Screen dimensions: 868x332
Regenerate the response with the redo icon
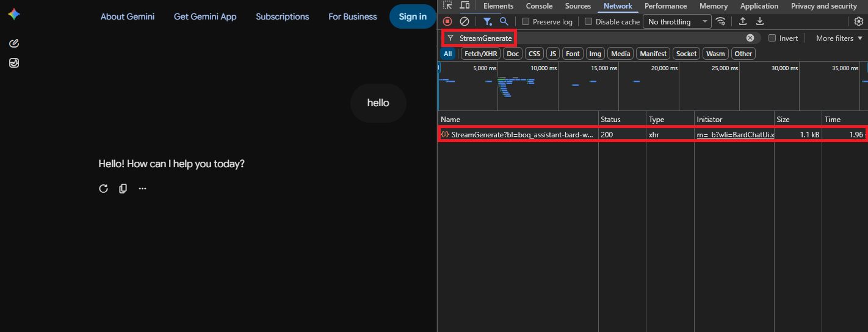103,189
